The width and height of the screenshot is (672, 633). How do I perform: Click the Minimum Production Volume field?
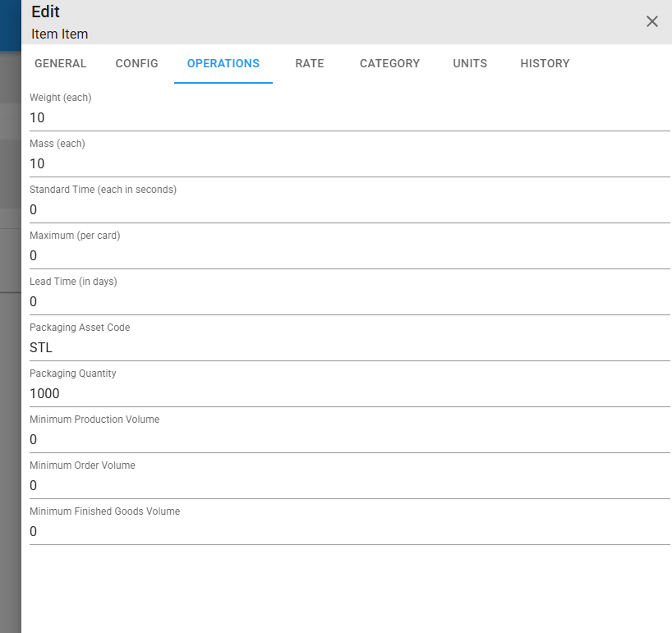coord(350,439)
